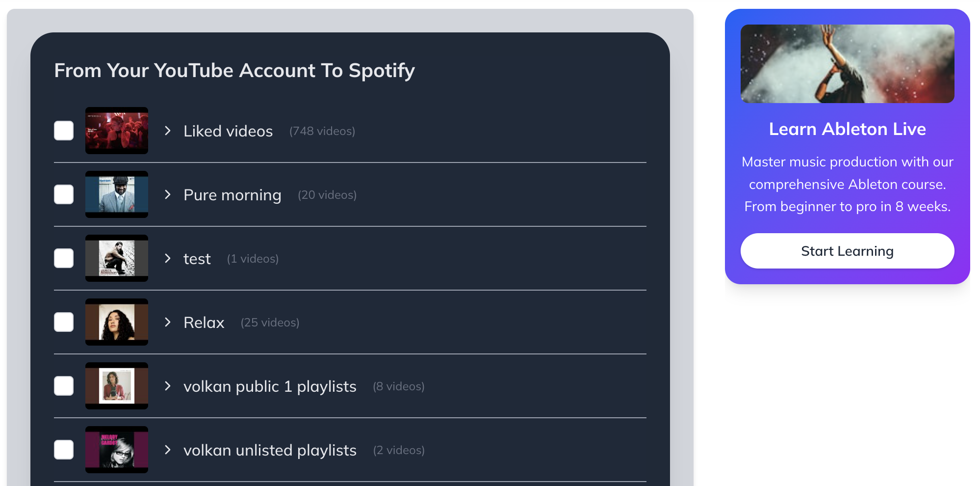Image resolution: width=980 pixels, height=486 pixels.
Task: Open the Liked videos thumbnail
Action: click(x=117, y=131)
